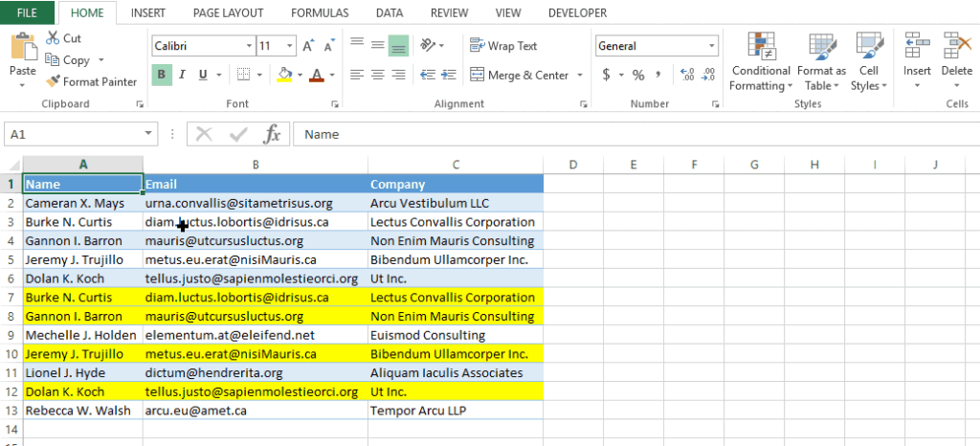This screenshot has height=446, width=980.
Task: Click the Increase Font Size icon
Action: point(309,46)
